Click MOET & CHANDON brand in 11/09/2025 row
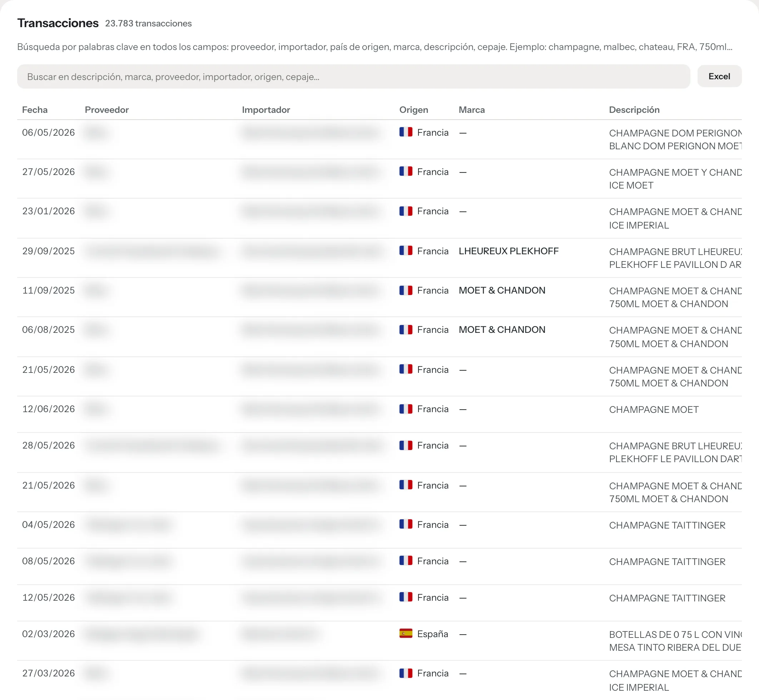The width and height of the screenshot is (759, 700). click(502, 290)
